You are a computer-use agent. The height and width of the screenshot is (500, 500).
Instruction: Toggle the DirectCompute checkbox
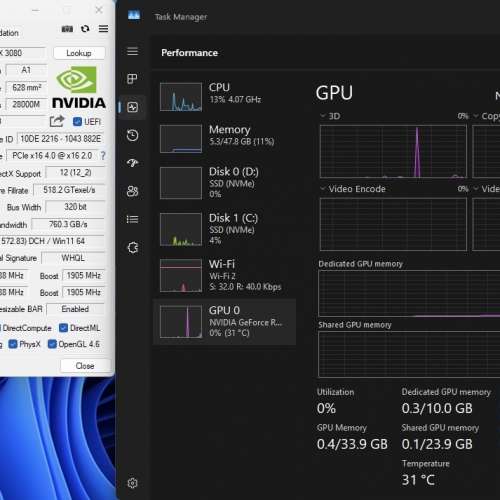(x=1, y=328)
